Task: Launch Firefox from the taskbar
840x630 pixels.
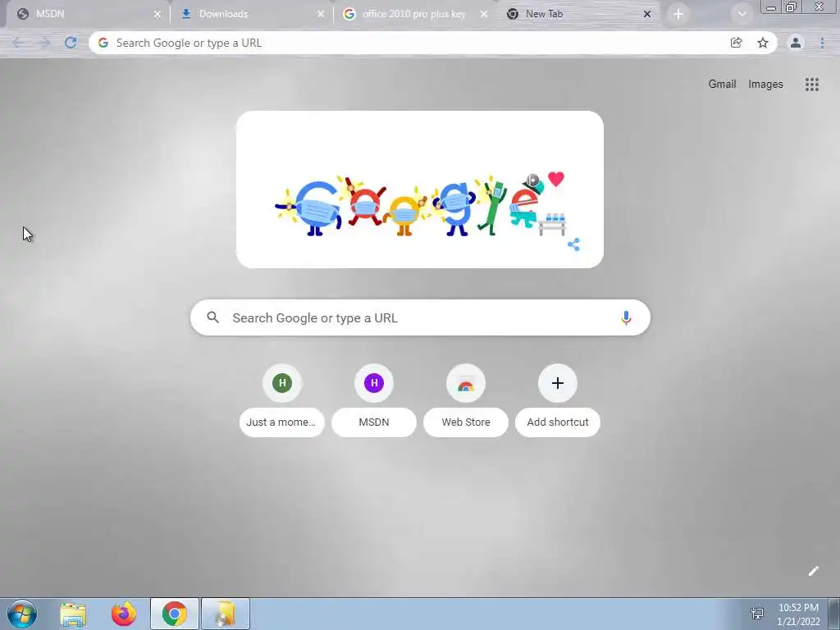Action: pyautogui.click(x=124, y=614)
